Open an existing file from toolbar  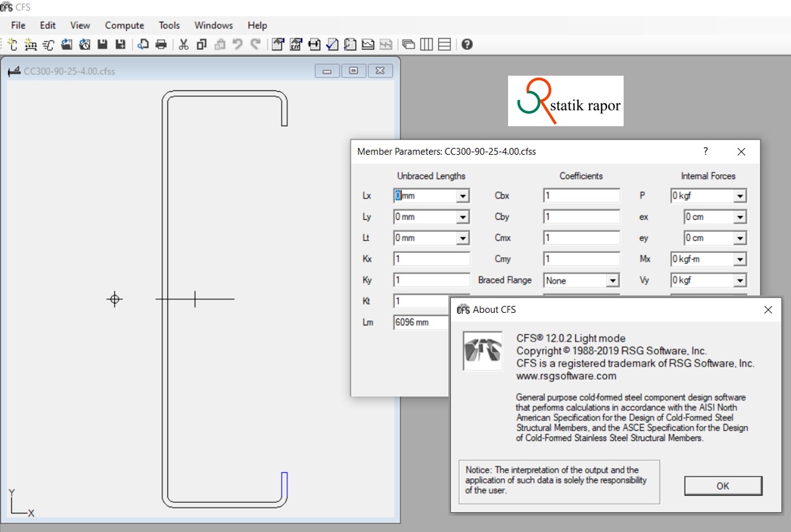66,44
